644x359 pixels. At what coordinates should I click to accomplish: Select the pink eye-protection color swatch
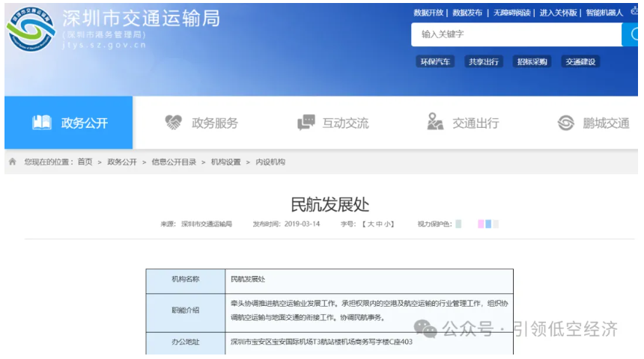[x=481, y=224]
